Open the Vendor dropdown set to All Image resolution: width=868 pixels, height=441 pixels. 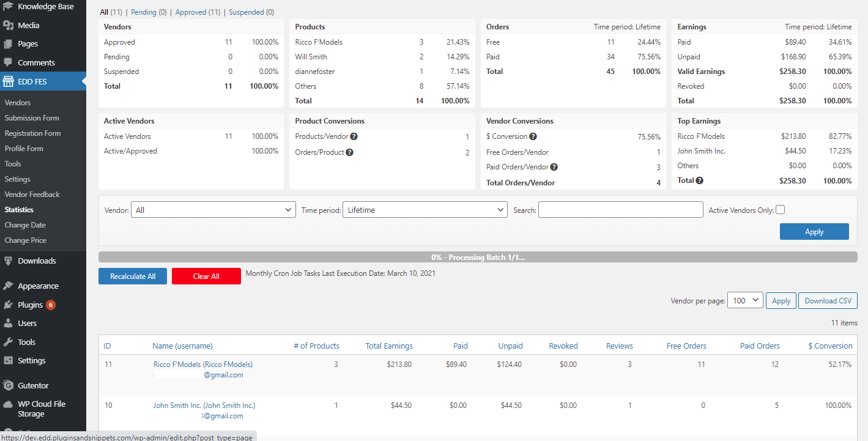tap(213, 210)
